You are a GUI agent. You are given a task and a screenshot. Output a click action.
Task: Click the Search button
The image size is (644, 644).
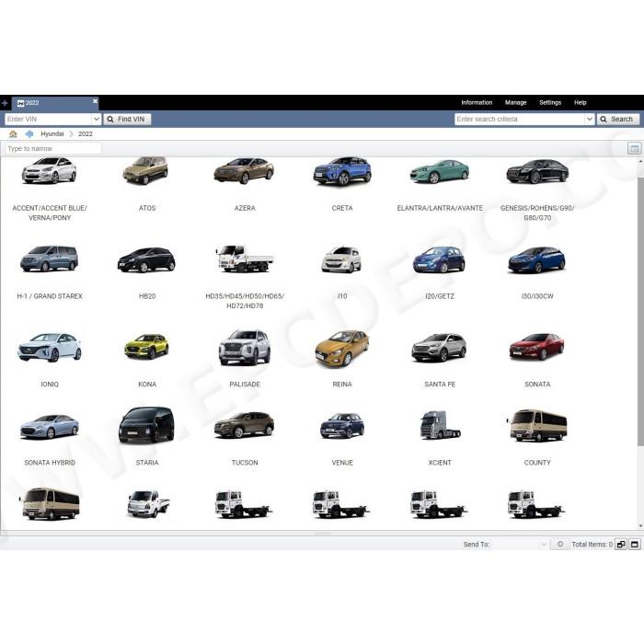click(617, 119)
